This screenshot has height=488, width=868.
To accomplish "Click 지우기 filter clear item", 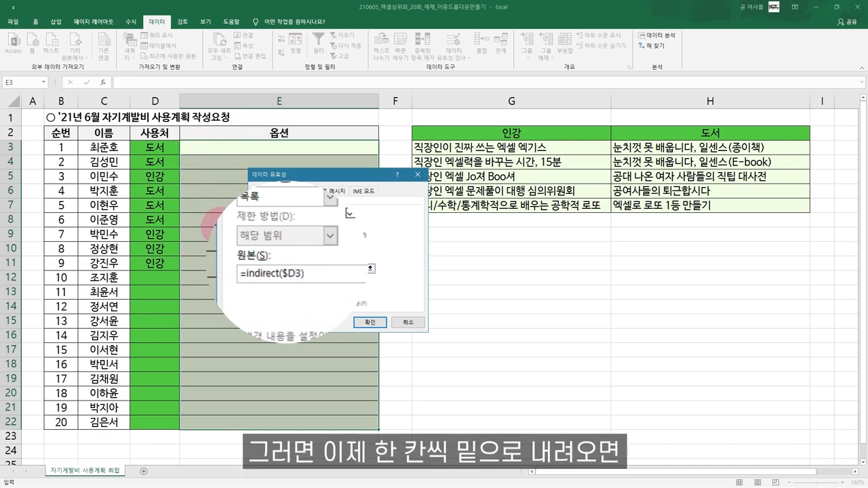I will click(342, 35).
